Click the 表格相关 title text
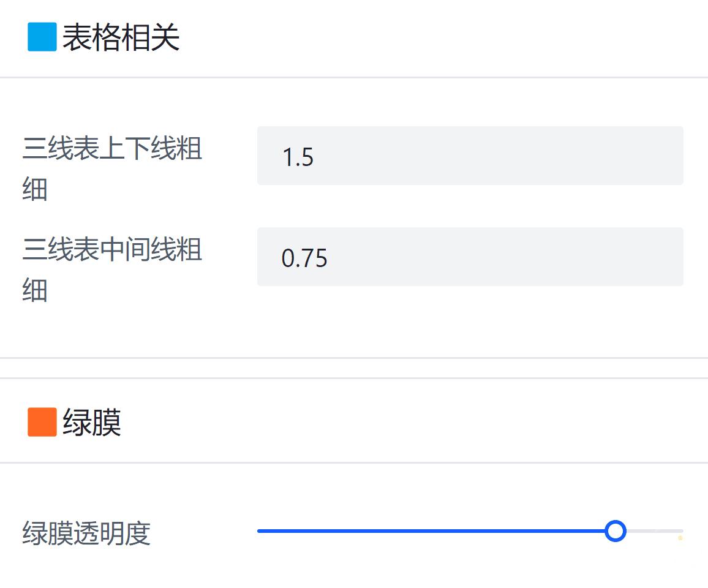This screenshot has height=588, width=708. 121,38
